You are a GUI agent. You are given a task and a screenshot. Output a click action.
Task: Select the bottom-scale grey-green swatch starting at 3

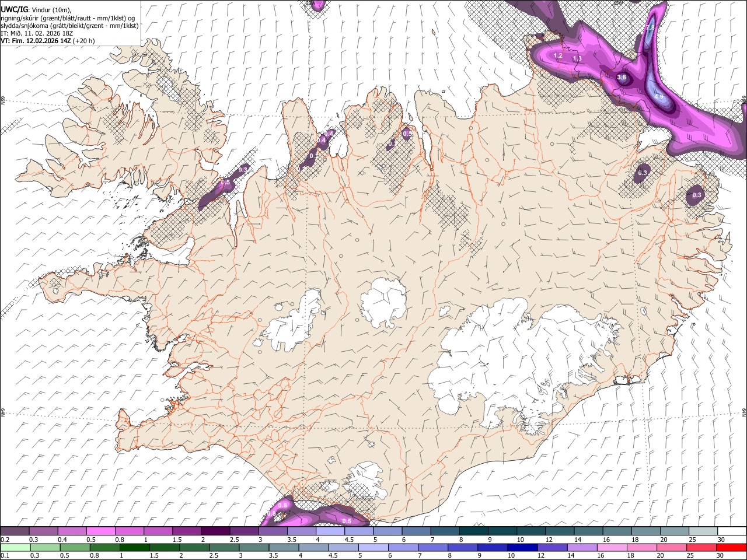(254, 547)
